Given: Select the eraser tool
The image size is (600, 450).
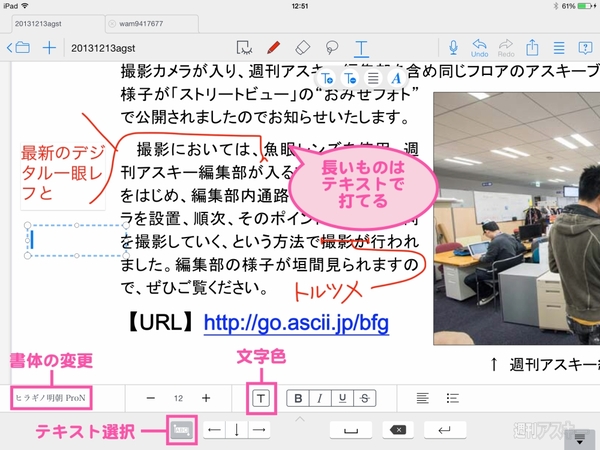Looking at the screenshot, I should coord(304,47).
